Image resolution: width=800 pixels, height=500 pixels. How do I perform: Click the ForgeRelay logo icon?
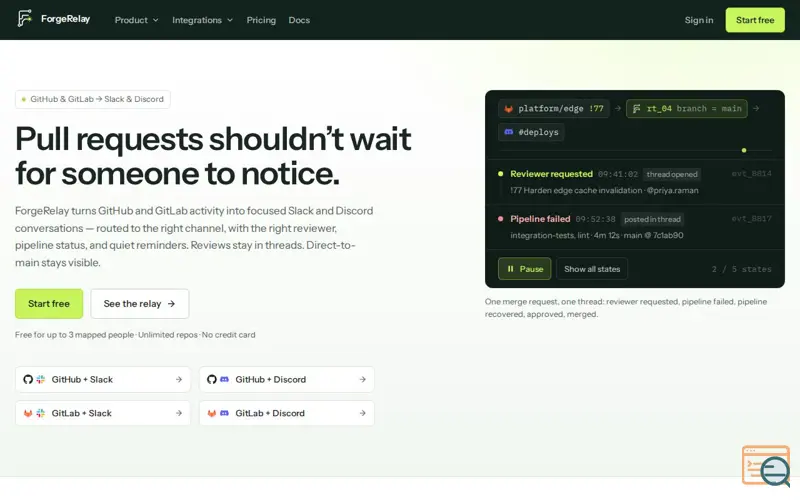(24, 18)
